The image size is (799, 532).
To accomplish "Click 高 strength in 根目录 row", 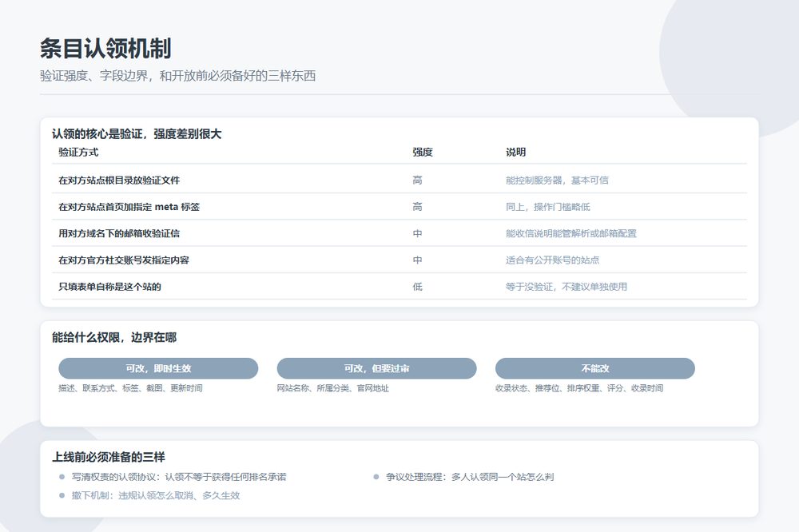I will [417, 180].
